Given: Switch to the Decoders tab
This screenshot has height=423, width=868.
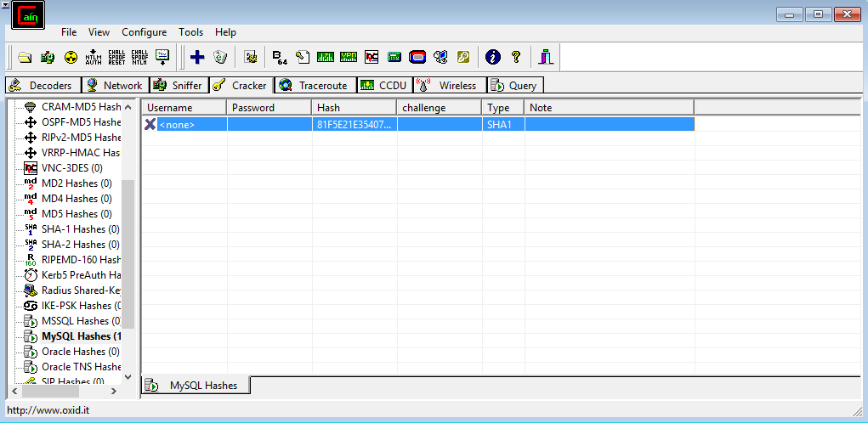Looking at the screenshot, I should point(43,85).
